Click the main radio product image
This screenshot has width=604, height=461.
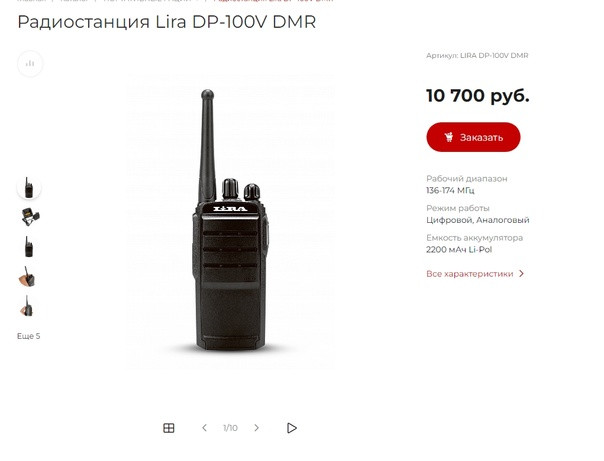point(230,221)
